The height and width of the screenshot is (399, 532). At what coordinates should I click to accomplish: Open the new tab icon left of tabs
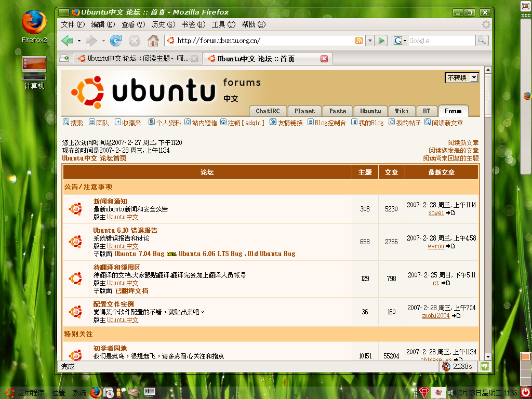tap(64, 59)
